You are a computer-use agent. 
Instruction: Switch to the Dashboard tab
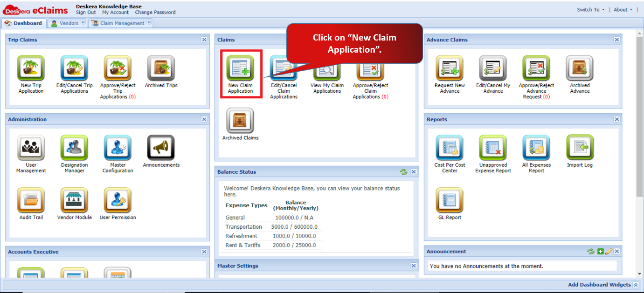23,23
